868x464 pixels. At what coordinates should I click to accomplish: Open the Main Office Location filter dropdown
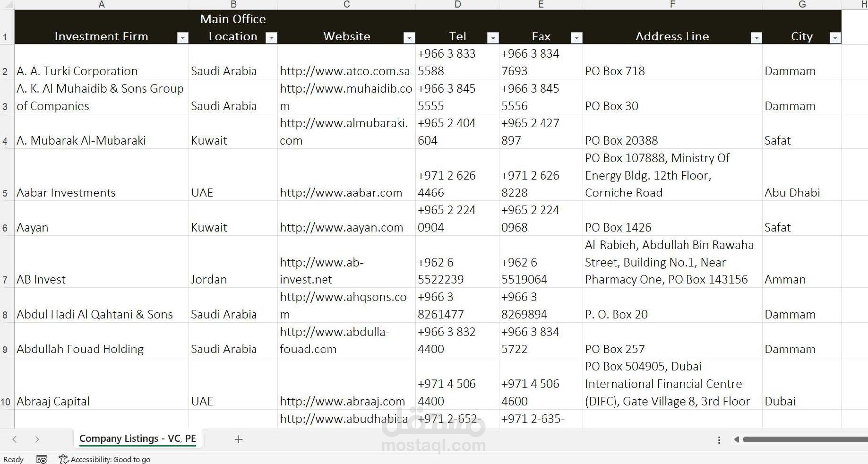point(271,38)
